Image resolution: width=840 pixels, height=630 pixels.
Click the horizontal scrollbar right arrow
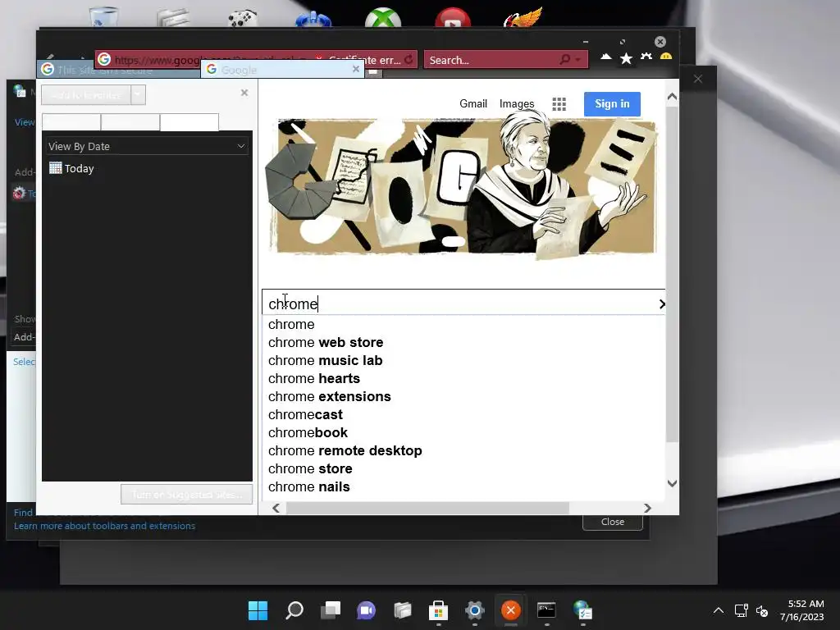coord(647,508)
